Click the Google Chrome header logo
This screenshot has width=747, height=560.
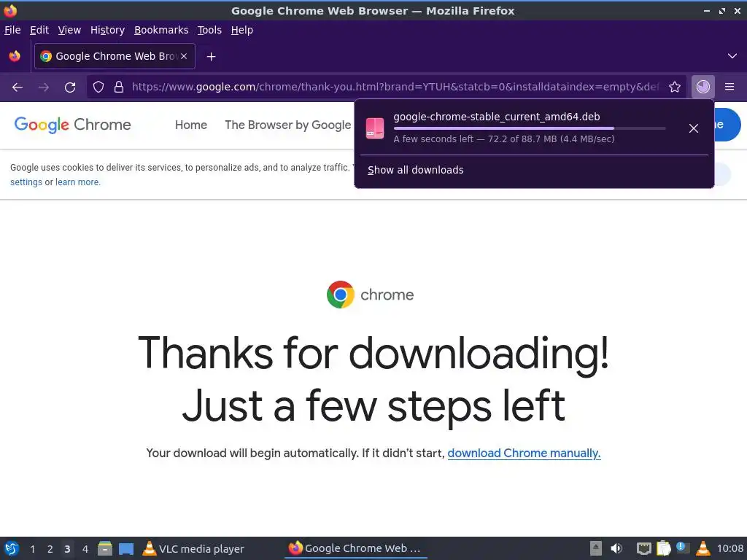click(x=73, y=125)
